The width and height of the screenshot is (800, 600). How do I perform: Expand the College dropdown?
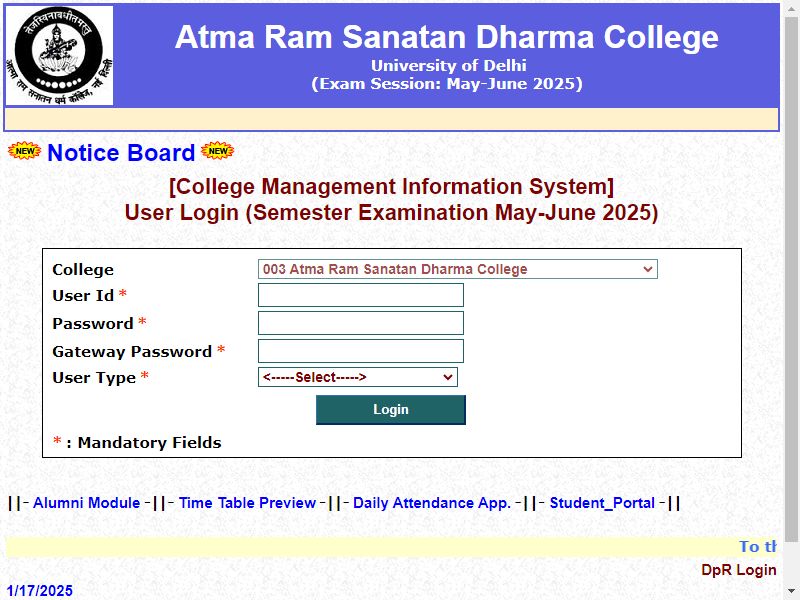coord(458,269)
